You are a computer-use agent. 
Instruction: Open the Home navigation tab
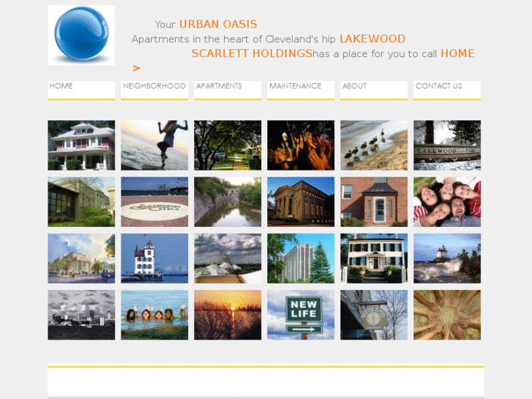(61, 86)
